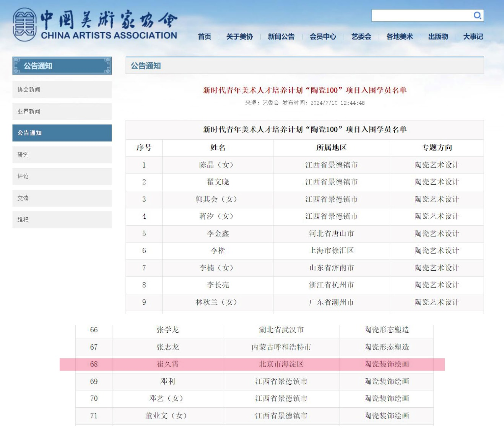Click the highlighted row for 崔久霄
504x436 pixels.
pyautogui.click(x=252, y=364)
